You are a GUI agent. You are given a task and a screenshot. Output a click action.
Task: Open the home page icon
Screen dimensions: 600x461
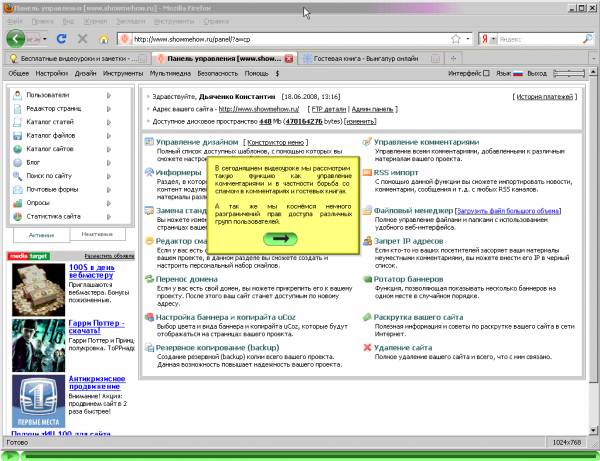104,39
